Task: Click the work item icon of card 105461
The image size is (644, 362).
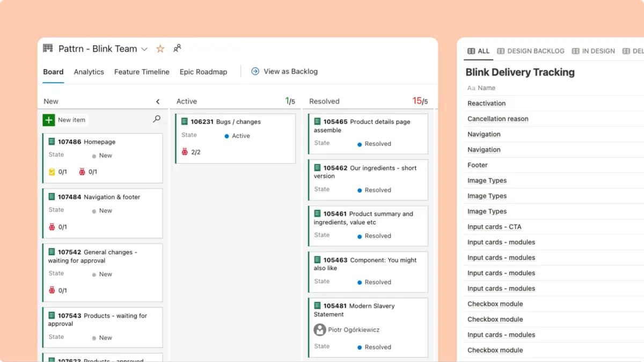Action: pos(317,214)
